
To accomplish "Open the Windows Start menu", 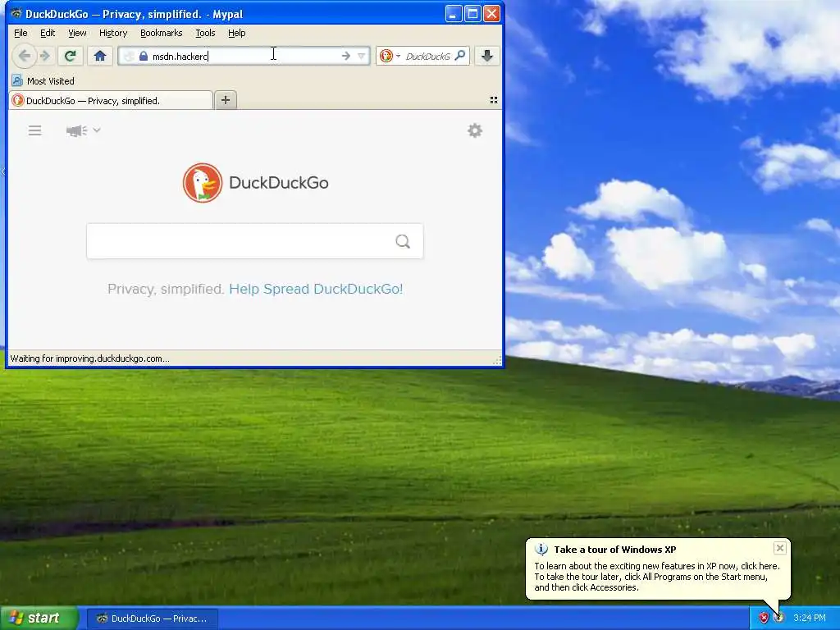I will coord(39,619).
